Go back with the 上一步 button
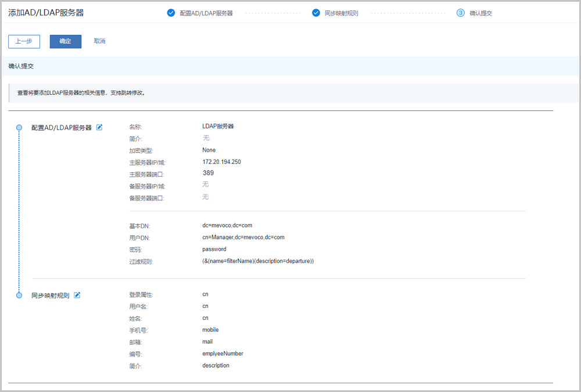The height and width of the screenshot is (392, 581). (24, 41)
